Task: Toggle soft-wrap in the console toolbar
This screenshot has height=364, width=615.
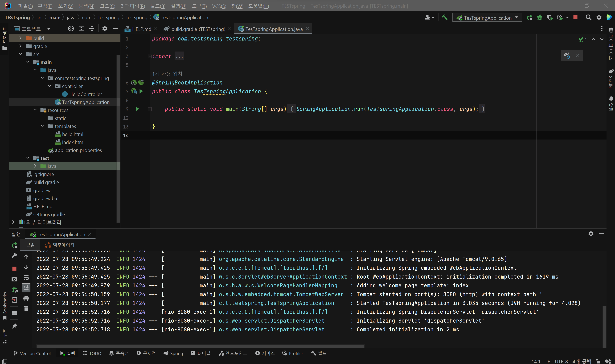Action: click(26, 278)
